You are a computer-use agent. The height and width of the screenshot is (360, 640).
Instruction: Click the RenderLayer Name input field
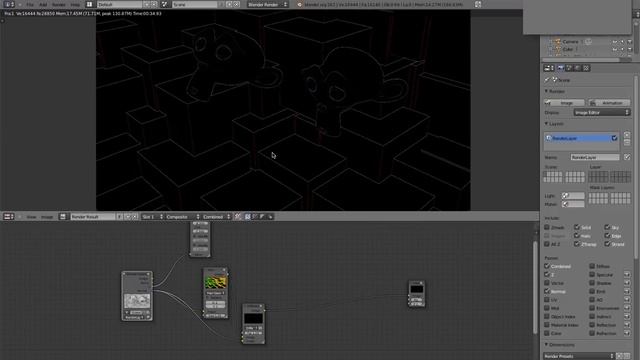coord(595,157)
